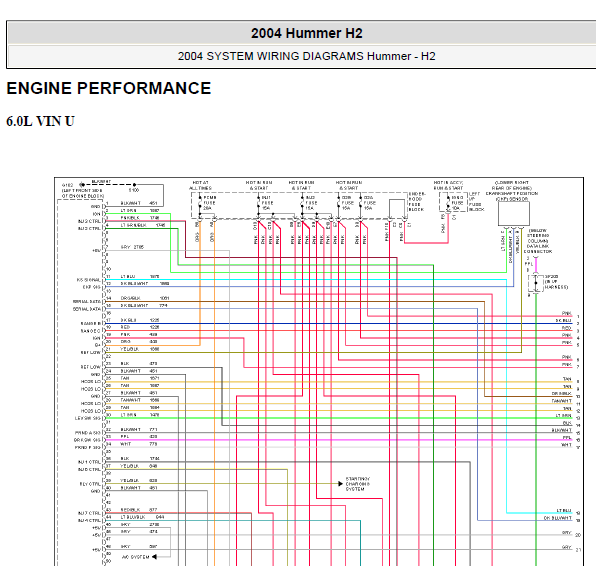This screenshot has width=596, height=566.
Task: Click the "CRANKSHAFT POSITION (CKP) SENSOR" label
Action: click(512, 196)
